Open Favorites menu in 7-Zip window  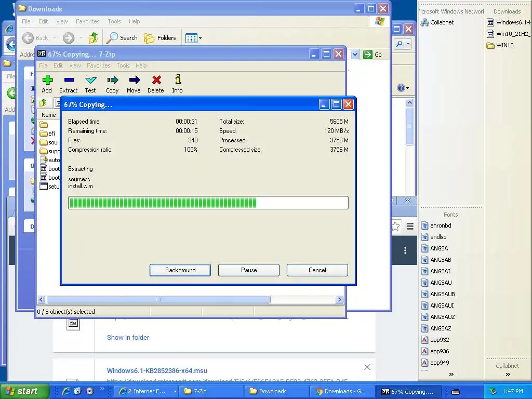tap(98, 65)
